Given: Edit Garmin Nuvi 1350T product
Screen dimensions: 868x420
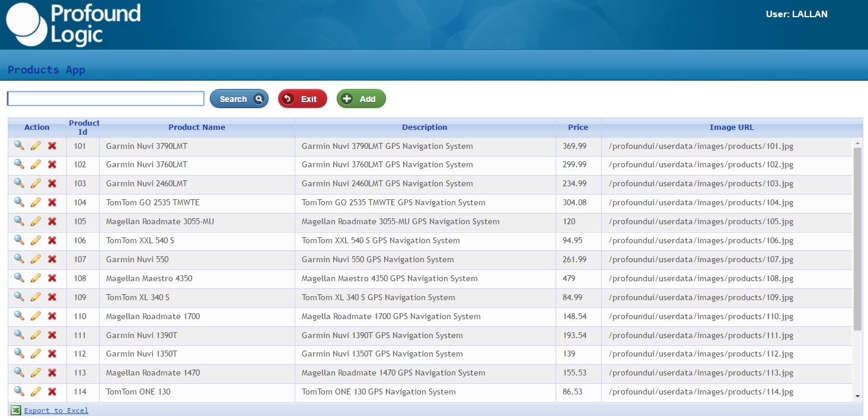Looking at the screenshot, I should 36,354.
